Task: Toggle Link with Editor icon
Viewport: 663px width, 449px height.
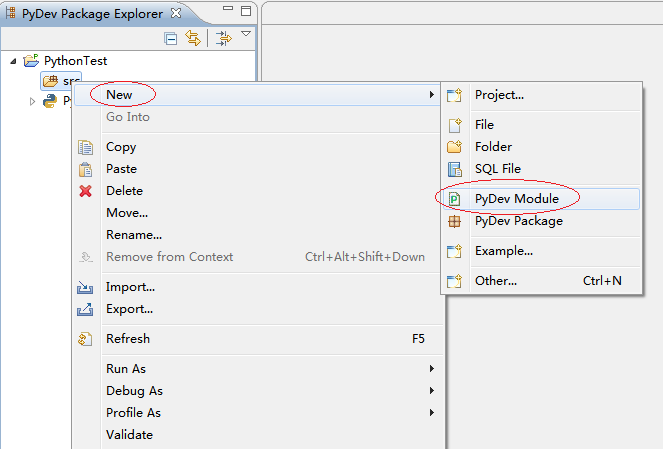Action: [193, 38]
